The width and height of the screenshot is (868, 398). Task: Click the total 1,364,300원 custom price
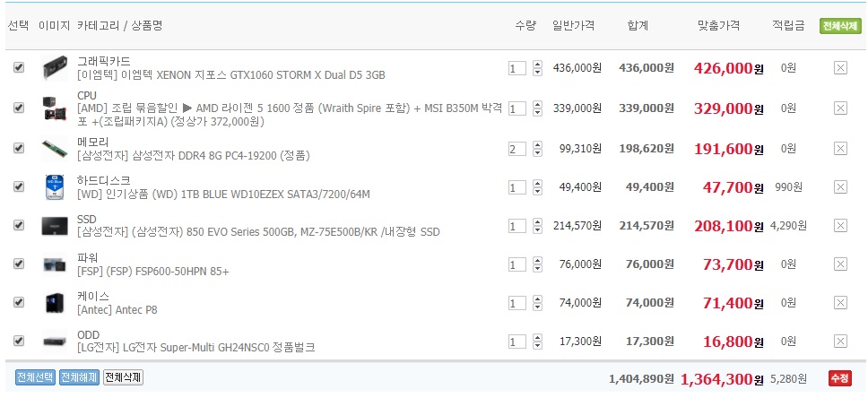(722, 379)
